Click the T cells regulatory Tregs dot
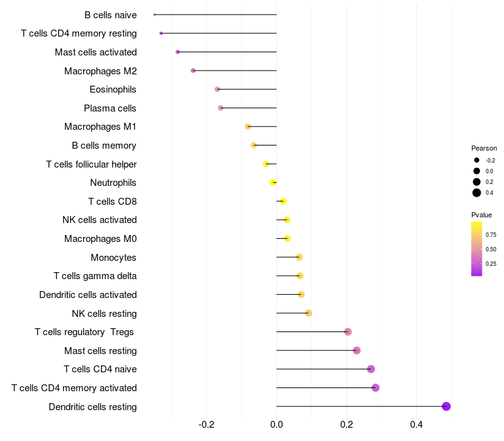504x441 pixels. pyautogui.click(x=348, y=332)
